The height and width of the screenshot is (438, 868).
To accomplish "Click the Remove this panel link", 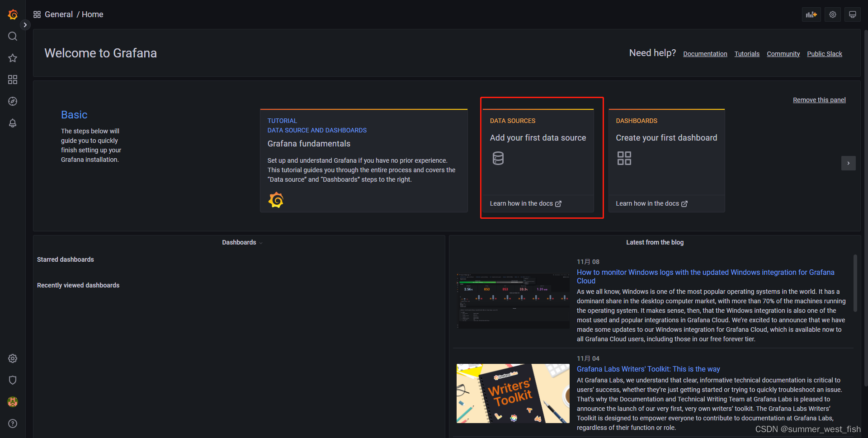I will tap(819, 100).
